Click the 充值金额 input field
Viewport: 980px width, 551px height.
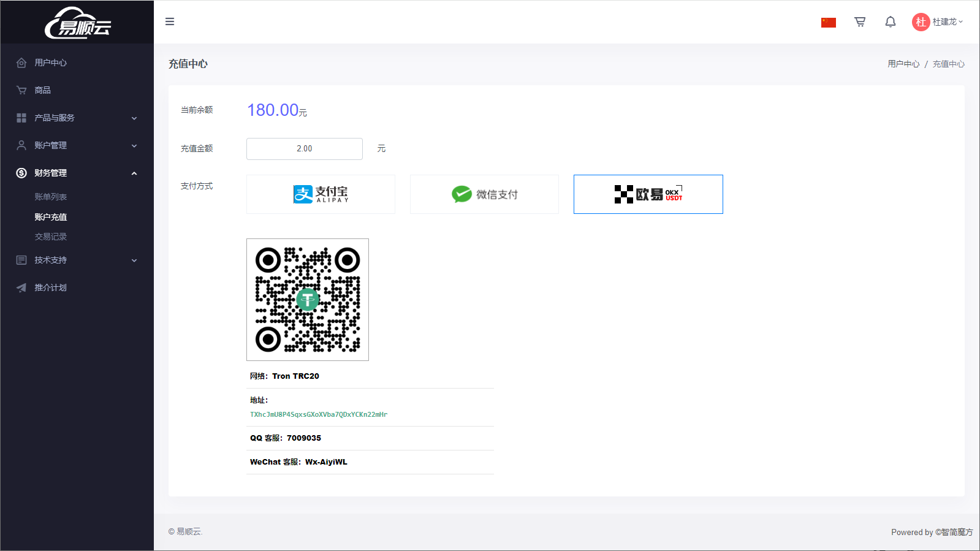click(x=305, y=149)
